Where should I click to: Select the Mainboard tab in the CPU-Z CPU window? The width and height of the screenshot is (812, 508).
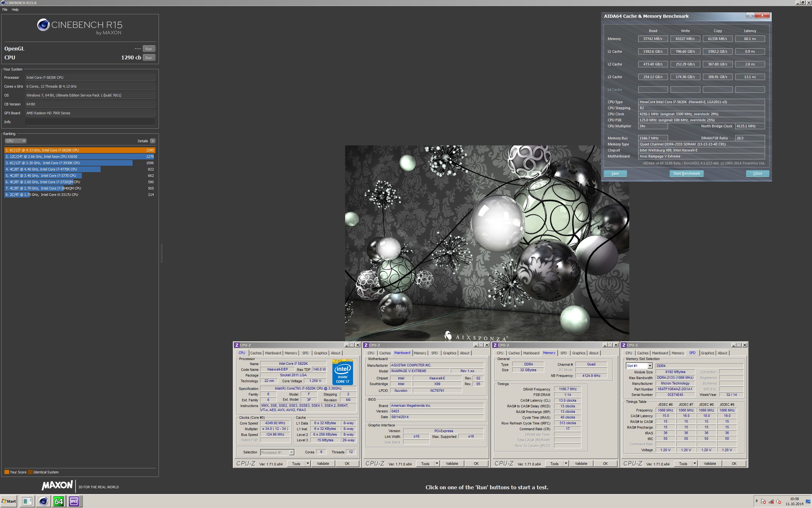point(273,353)
